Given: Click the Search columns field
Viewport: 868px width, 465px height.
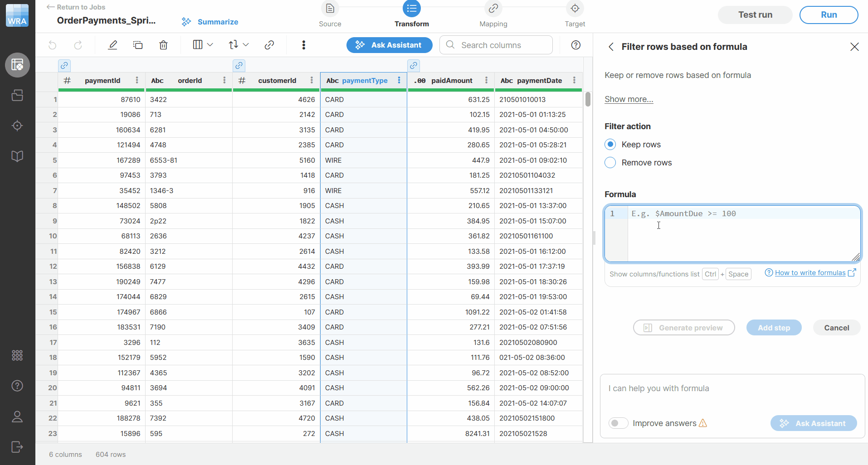Looking at the screenshot, I should [x=496, y=45].
